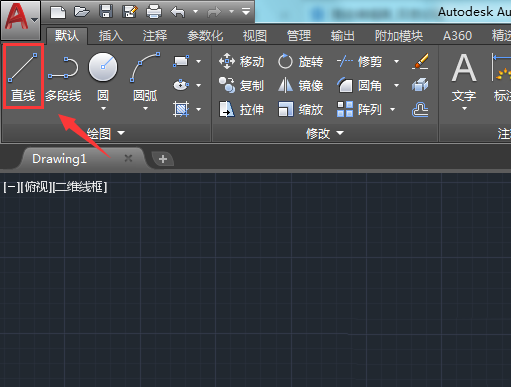
Task: Expand the 圆 circle options arrow
Action: tap(103, 108)
